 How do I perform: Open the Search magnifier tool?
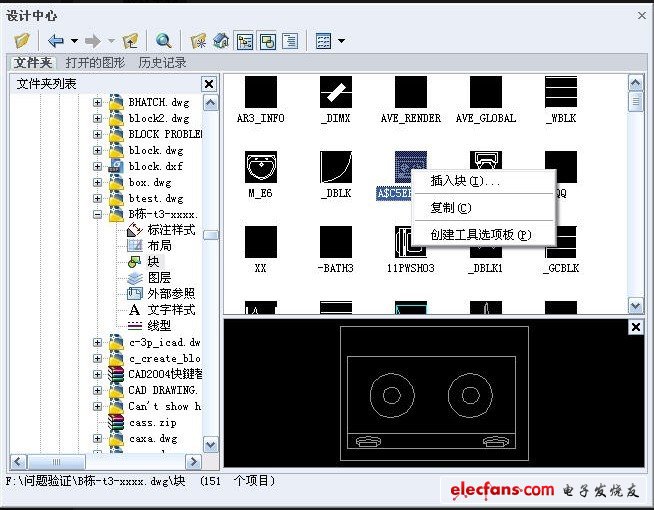[163, 41]
